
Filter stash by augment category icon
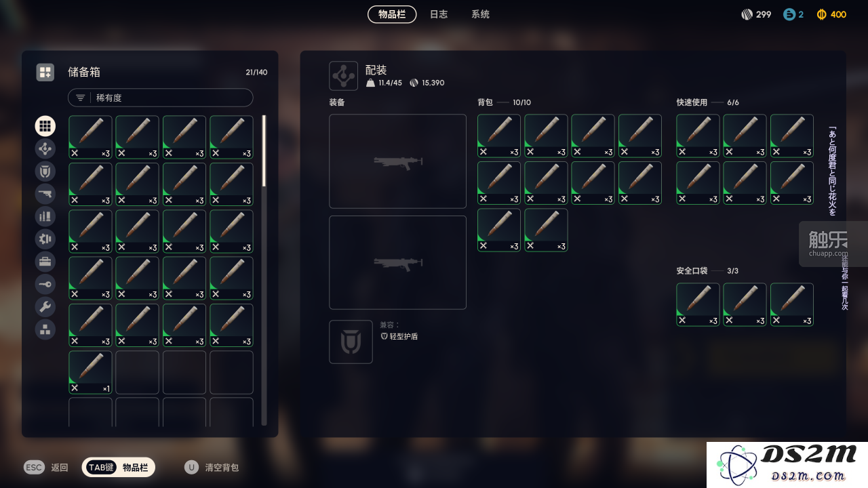[x=45, y=148]
